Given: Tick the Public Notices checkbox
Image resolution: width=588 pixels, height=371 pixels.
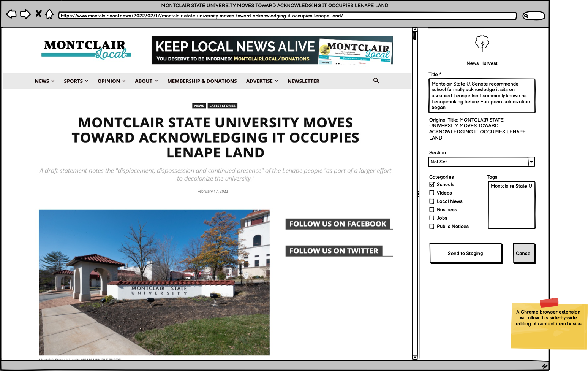Looking at the screenshot, I should click(x=432, y=227).
